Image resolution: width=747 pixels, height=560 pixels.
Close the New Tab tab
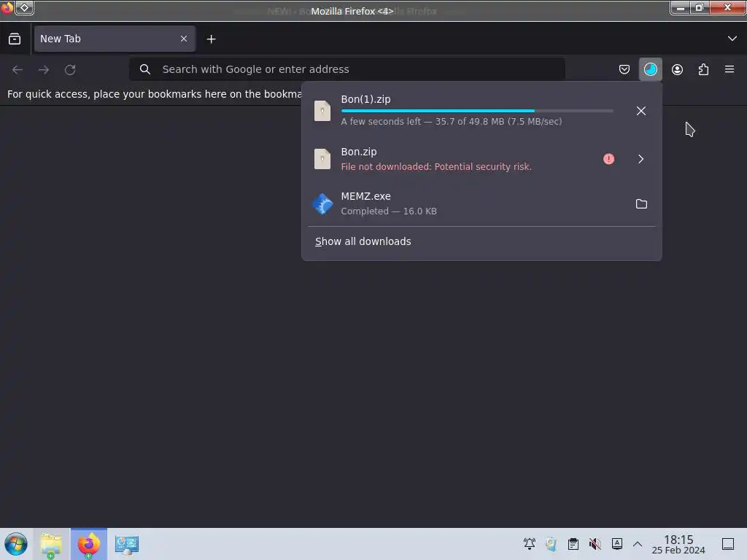tap(183, 39)
